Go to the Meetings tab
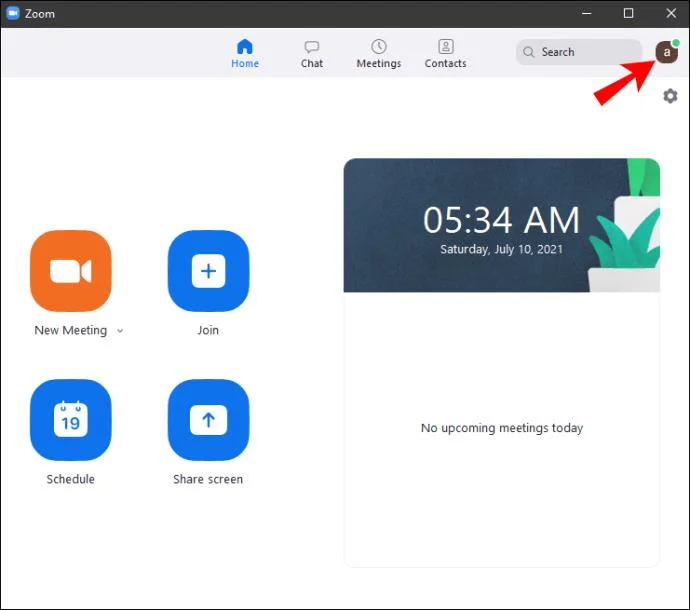 pyautogui.click(x=379, y=54)
